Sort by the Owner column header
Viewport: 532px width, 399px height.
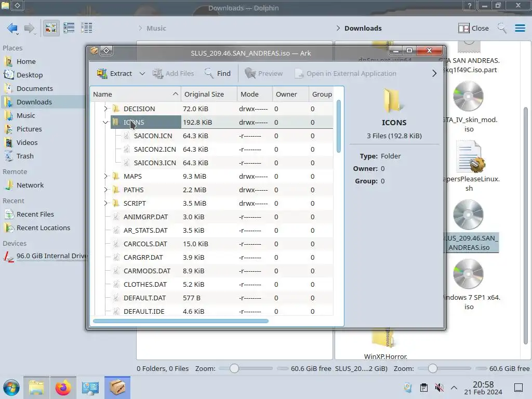coord(290,95)
